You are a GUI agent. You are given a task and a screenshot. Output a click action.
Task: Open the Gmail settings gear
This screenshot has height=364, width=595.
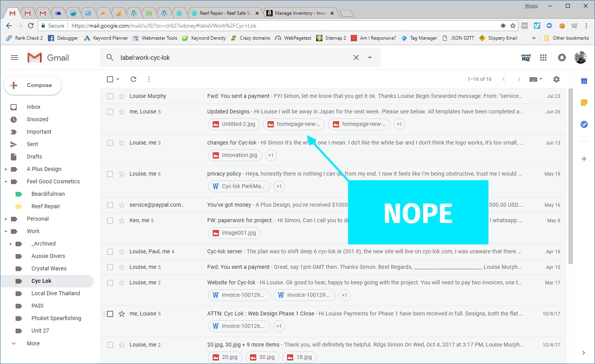coord(556,79)
